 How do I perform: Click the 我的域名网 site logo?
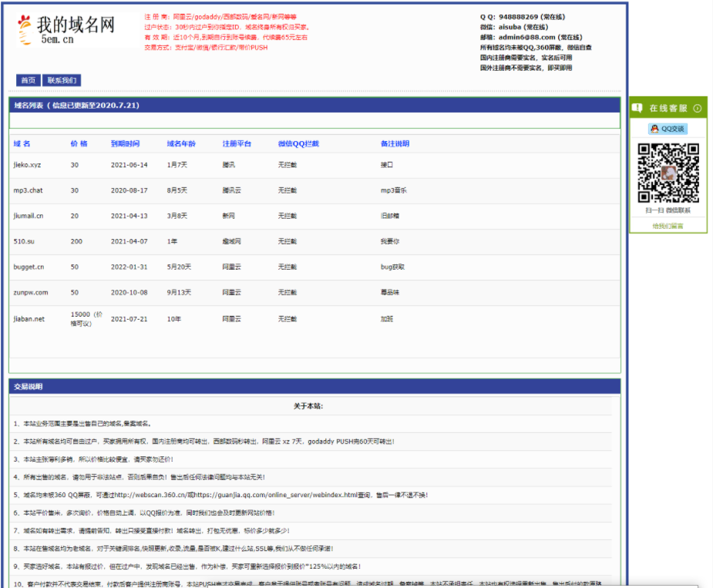click(x=66, y=30)
